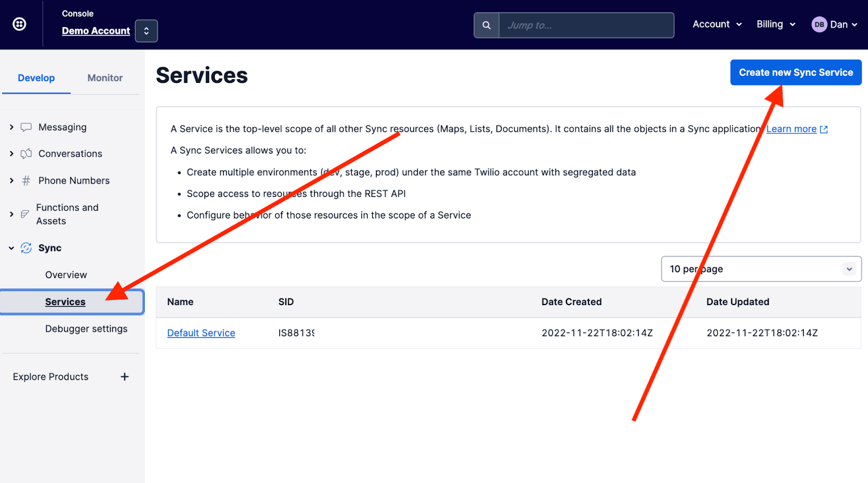Expand the Conversations section chevron
The height and width of the screenshot is (483, 868).
[11, 153]
